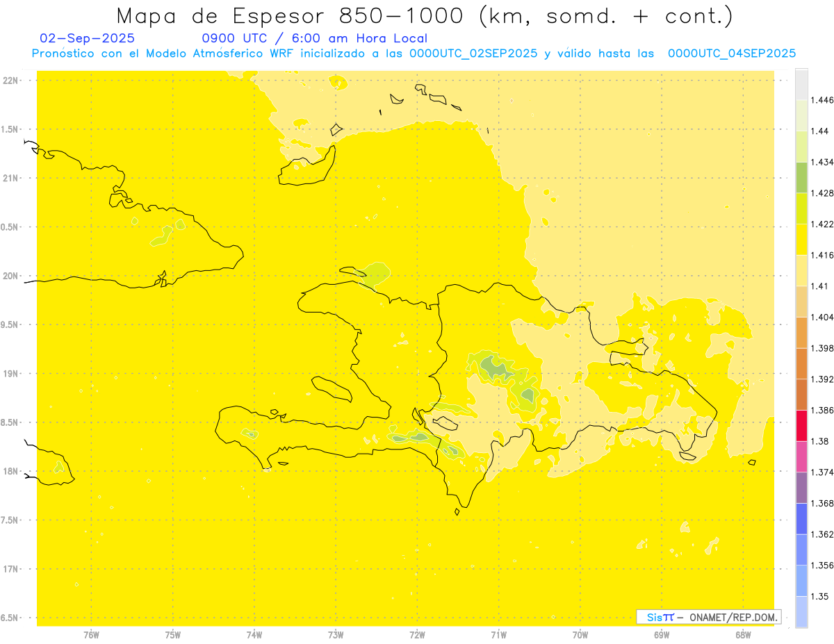The height and width of the screenshot is (644, 834).
Task: Click the legend value "1.434"
Action: [822, 162]
